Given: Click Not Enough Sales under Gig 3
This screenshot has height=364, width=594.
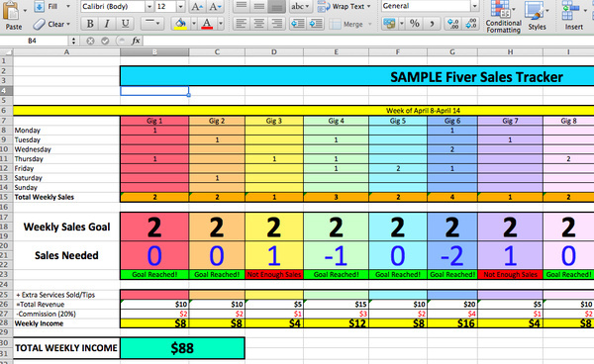Looking at the screenshot, I should (274, 274).
